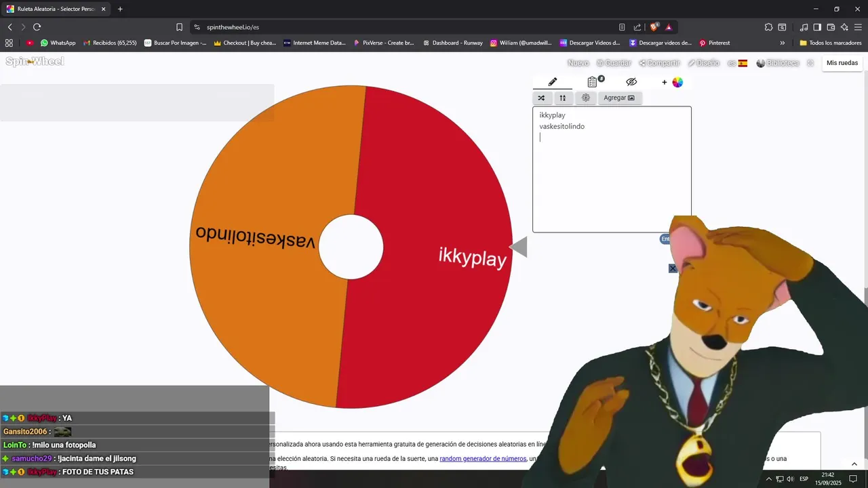
Task: Click the Agregar image button
Action: tap(619, 98)
